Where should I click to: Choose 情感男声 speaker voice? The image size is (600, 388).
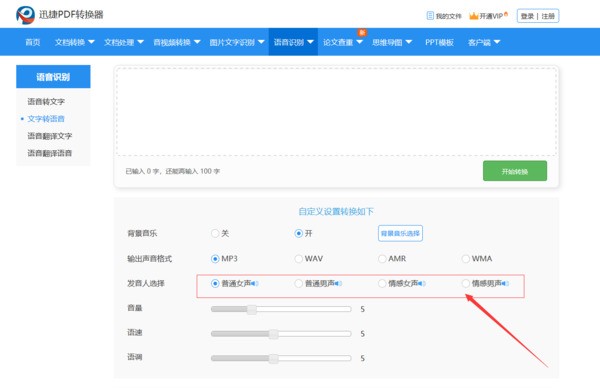point(465,284)
